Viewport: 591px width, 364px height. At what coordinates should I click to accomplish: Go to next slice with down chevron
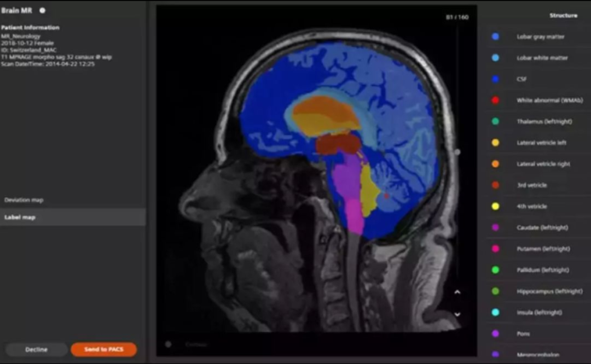pyautogui.click(x=457, y=314)
